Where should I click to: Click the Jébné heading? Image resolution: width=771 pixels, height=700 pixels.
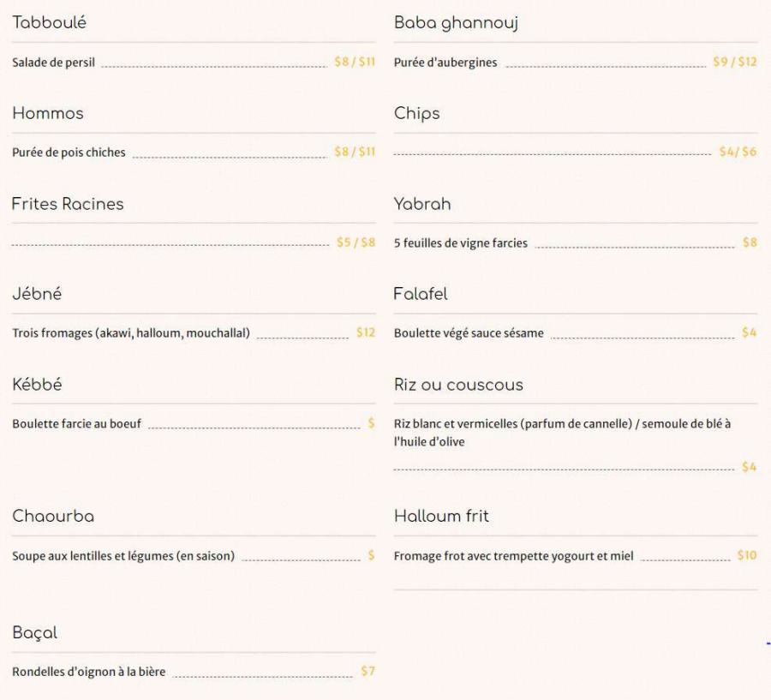pyautogui.click(x=37, y=294)
